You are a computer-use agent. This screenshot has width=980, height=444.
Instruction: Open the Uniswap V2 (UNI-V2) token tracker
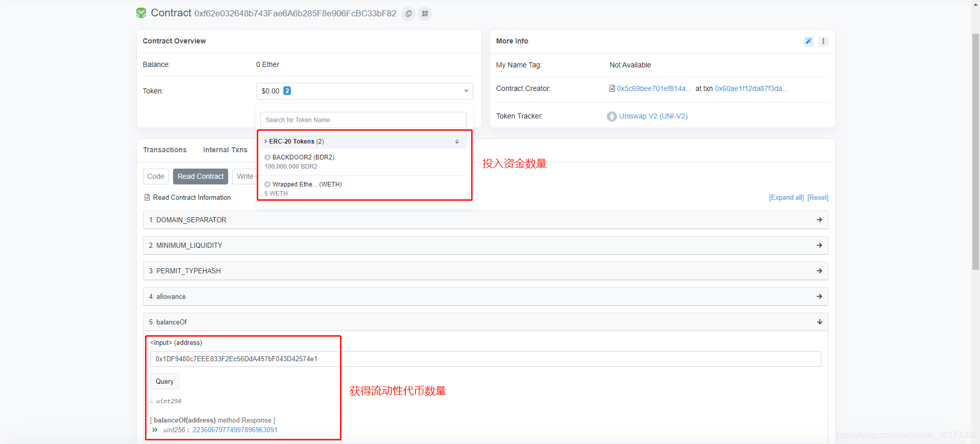pyautogui.click(x=653, y=116)
